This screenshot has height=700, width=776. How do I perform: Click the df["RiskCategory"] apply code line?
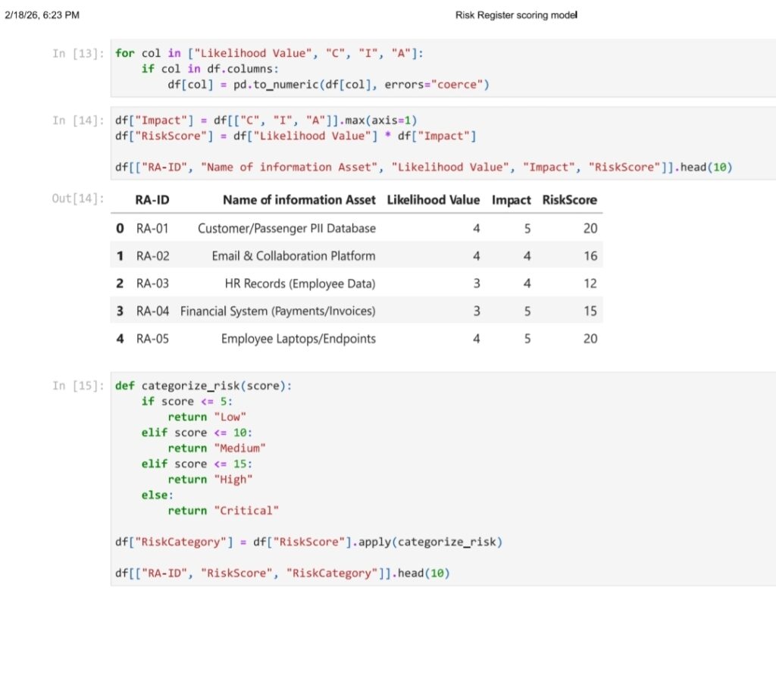308,542
